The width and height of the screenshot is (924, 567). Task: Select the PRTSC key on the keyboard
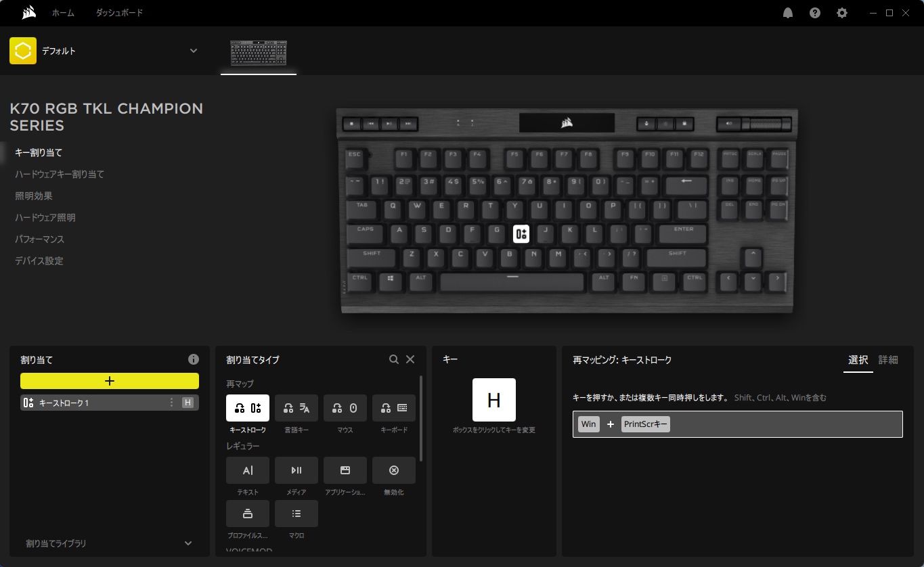coord(730,160)
